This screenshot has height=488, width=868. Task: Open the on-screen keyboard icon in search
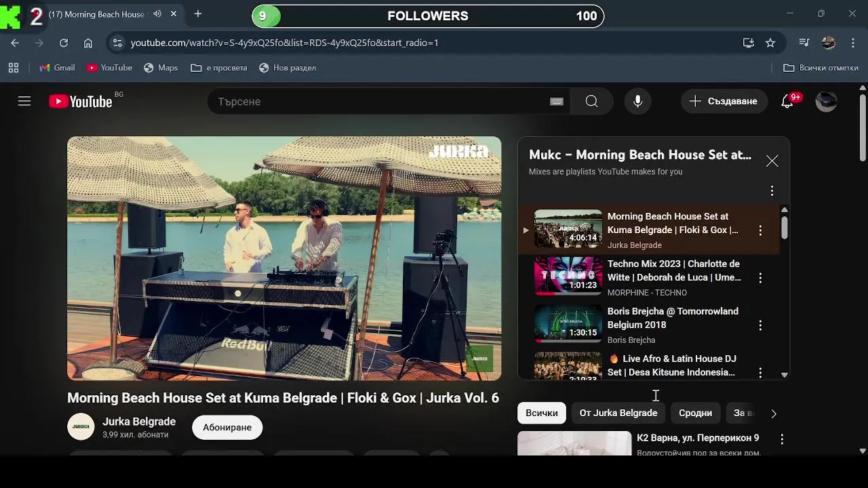(557, 102)
